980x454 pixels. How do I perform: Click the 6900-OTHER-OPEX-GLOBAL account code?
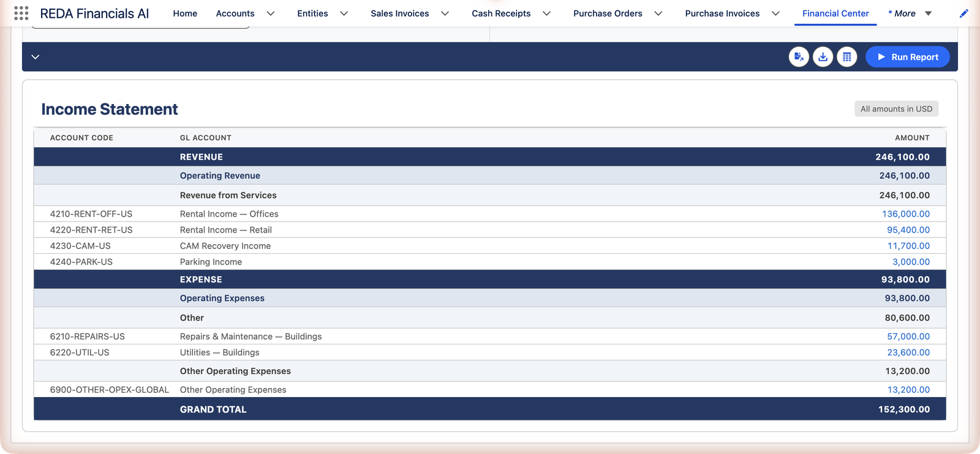tap(110, 390)
